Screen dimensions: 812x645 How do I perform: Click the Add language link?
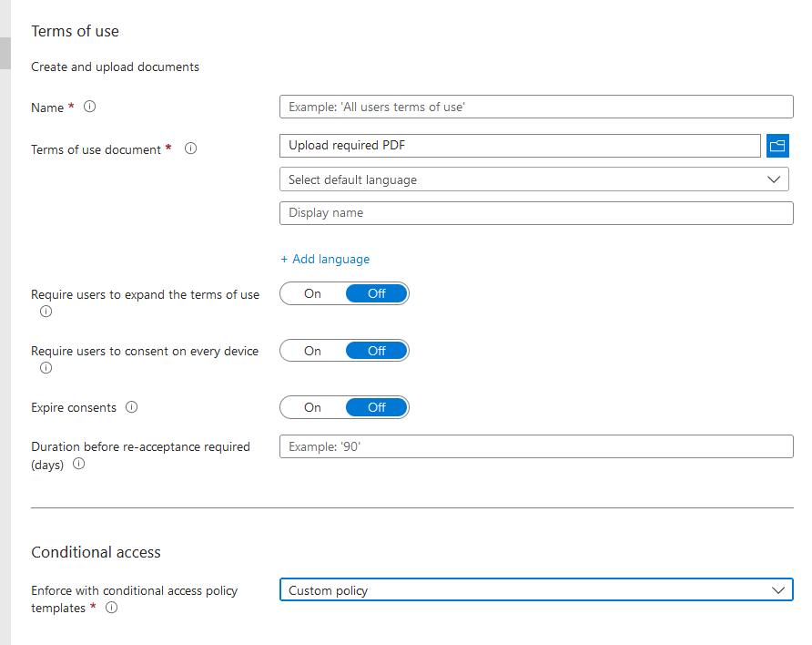click(325, 259)
